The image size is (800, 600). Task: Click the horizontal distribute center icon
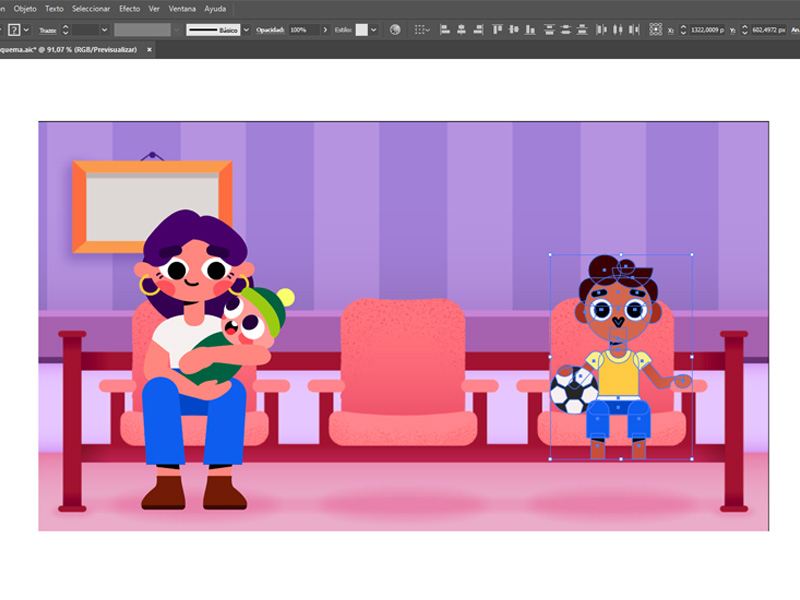(x=617, y=29)
